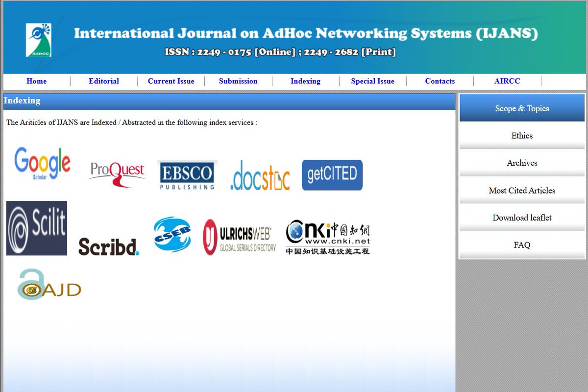Viewport: 588px width, 392px height.
Task: Open the UlrichsWeb Global Serials Directory logo
Action: click(240, 237)
